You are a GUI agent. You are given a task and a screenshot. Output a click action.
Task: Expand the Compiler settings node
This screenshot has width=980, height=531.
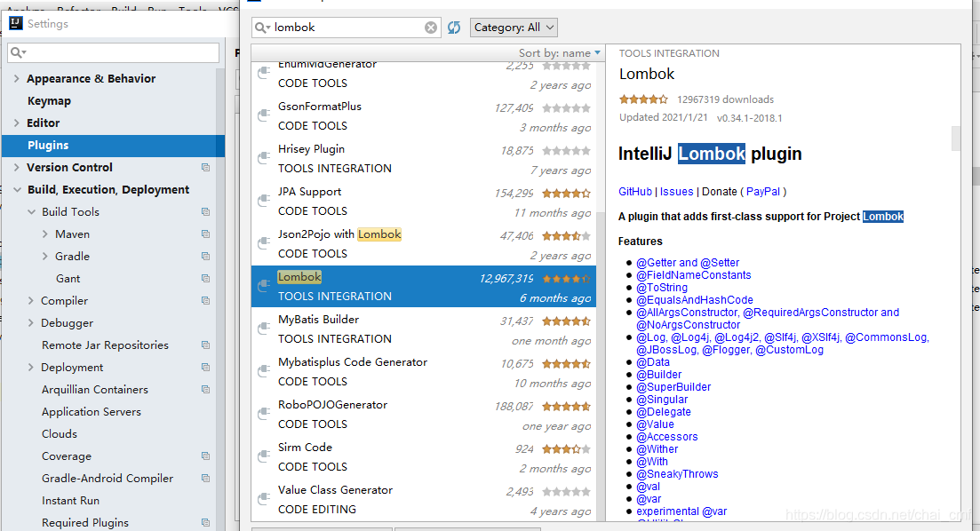pyautogui.click(x=30, y=300)
